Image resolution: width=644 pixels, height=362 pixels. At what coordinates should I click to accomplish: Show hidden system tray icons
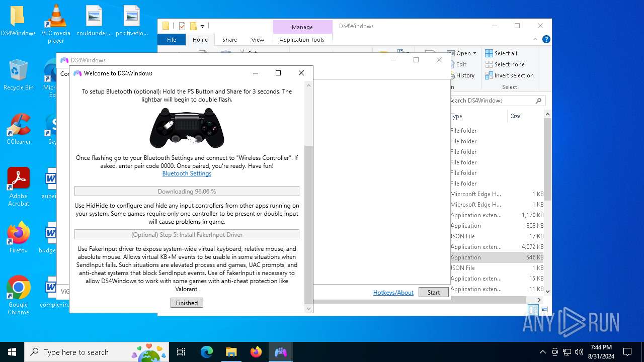coord(542,352)
